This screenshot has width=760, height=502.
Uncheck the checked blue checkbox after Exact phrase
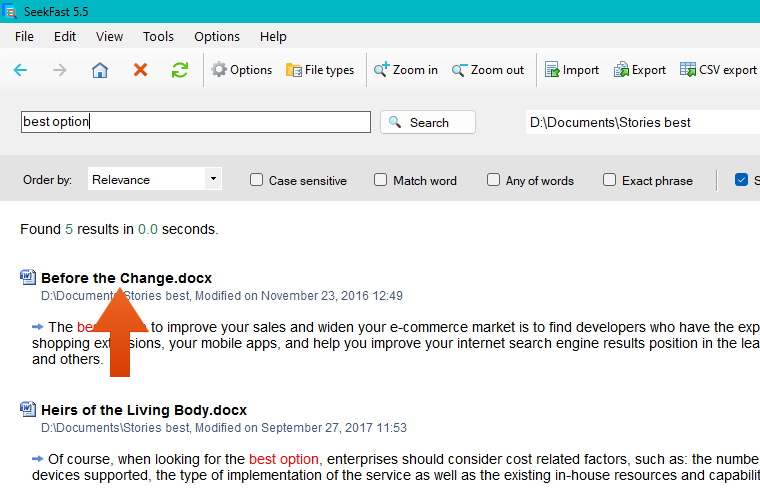[x=741, y=180]
